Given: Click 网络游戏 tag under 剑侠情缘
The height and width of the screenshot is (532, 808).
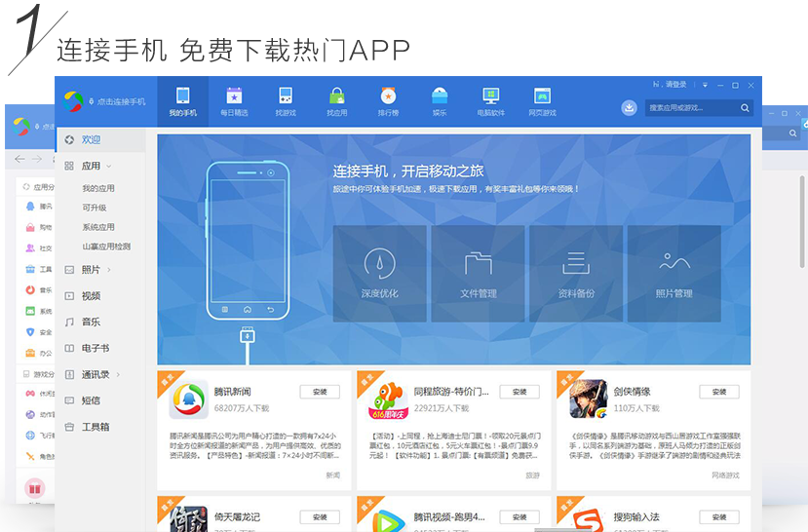Looking at the screenshot, I should point(725,475).
